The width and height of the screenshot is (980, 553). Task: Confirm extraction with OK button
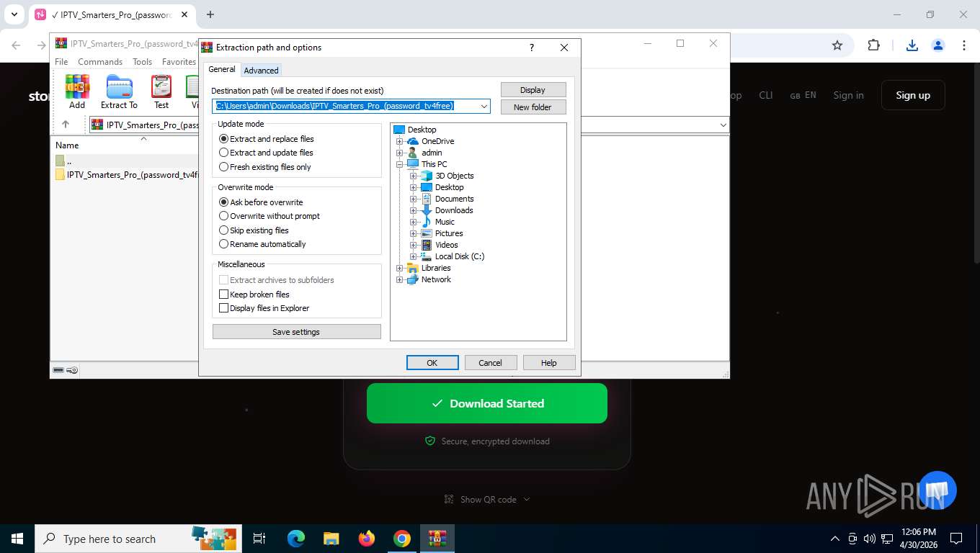(x=432, y=363)
